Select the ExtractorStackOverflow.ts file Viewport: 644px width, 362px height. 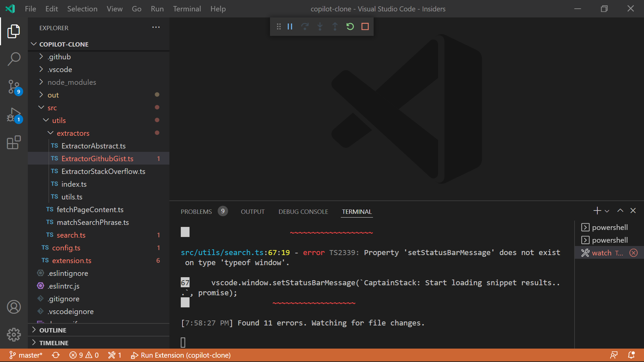click(x=103, y=171)
